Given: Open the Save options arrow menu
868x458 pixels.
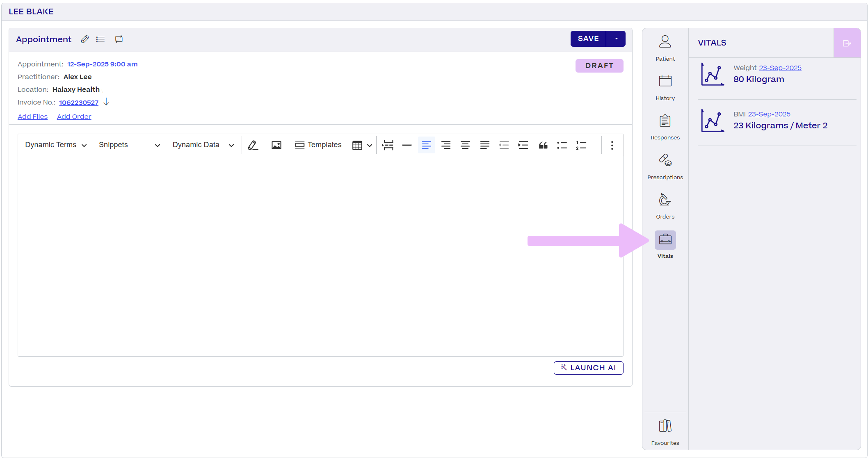Looking at the screenshot, I should tap(616, 39).
